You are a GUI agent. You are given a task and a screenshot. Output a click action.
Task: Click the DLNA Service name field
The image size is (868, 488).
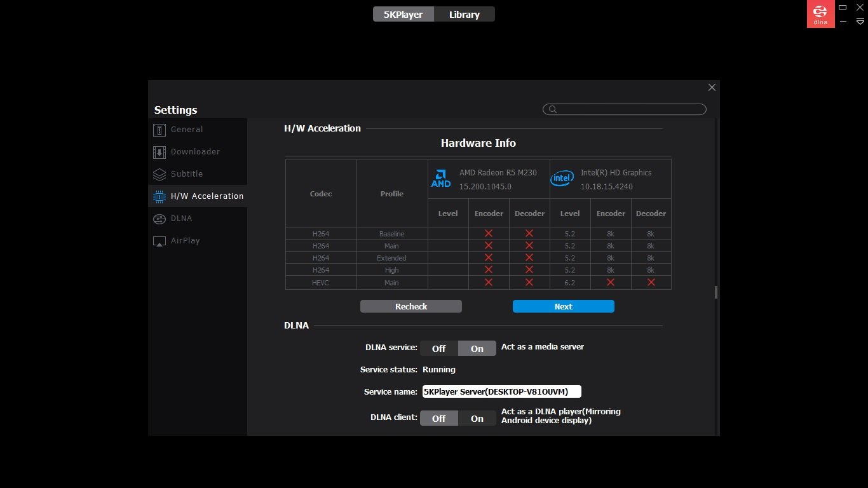click(501, 391)
